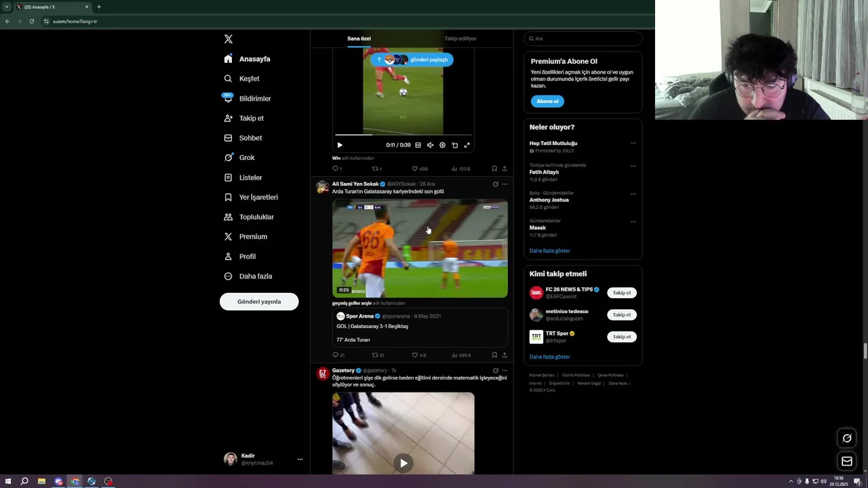
Task: View analytics of 595 B views post
Action: (x=460, y=355)
